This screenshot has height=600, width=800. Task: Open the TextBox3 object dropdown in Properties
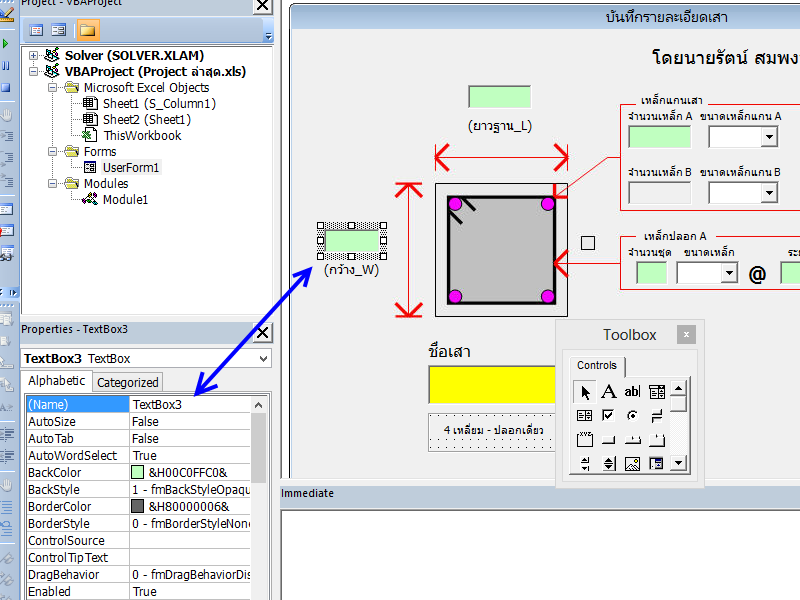coord(263,358)
